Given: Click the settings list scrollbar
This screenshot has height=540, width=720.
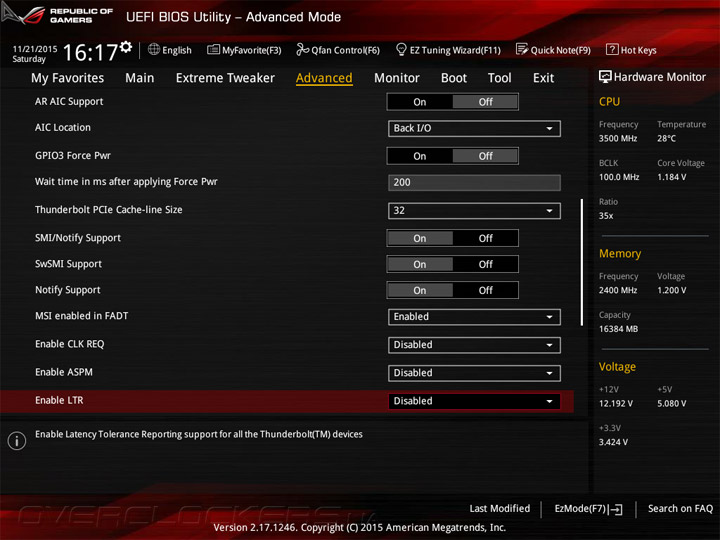Looking at the screenshot, I should [582, 262].
